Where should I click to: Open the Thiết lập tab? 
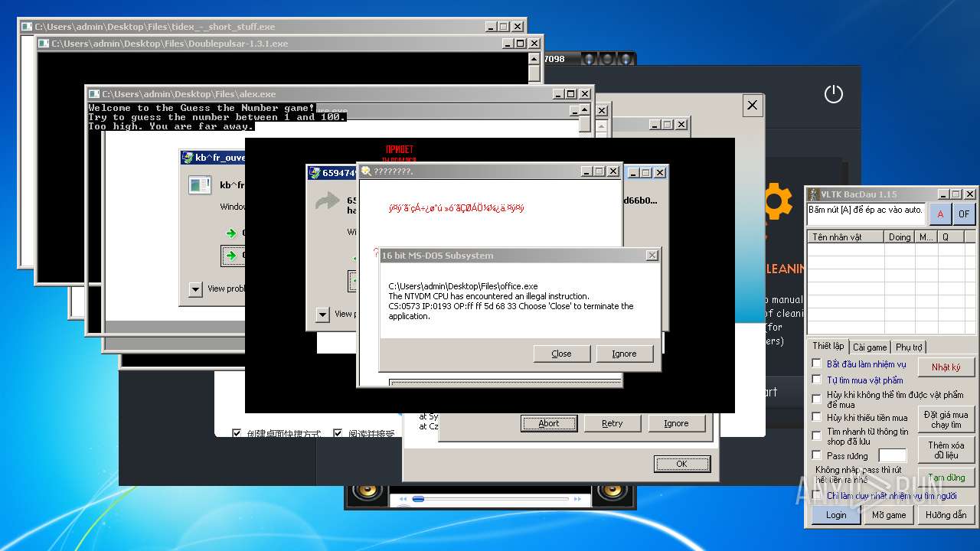pyautogui.click(x=828, y=346)
